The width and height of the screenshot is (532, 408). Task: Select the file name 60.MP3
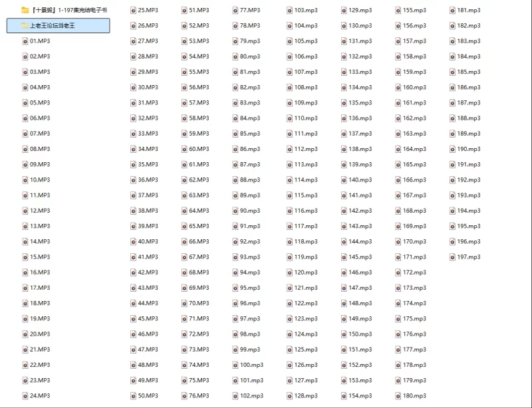pyautogui.click(x=199, y=149)
